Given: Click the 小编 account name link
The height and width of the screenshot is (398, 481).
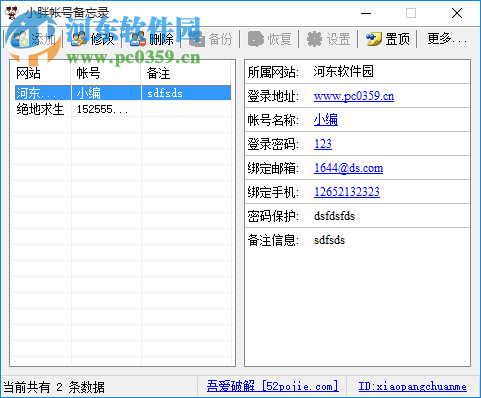Looking at the screenshot, I should click(x=326, y=120).
